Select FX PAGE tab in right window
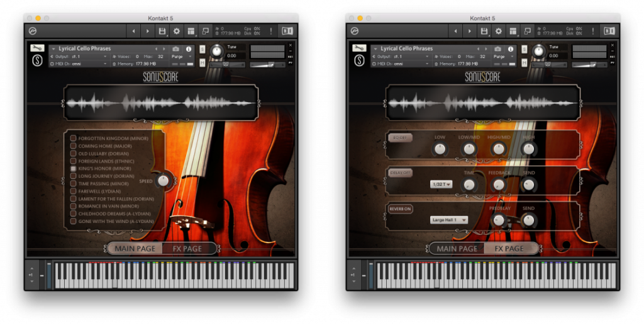Screen dimensions: 644x325 coord(510,249)
